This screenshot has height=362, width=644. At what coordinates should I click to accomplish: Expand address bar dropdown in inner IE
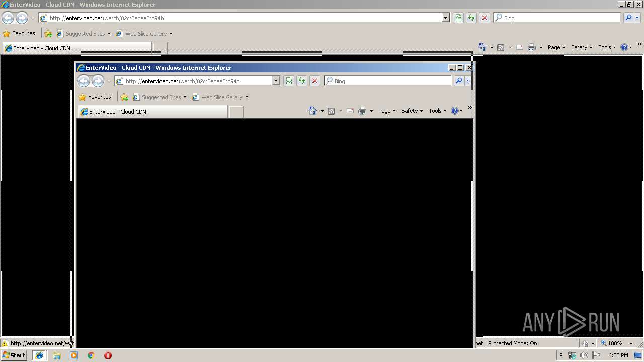276,81
